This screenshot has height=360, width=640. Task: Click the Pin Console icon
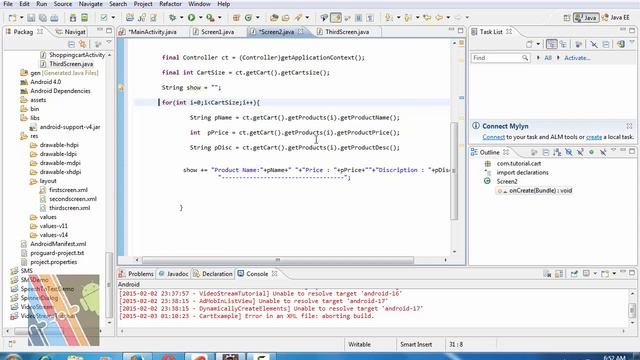(x=574, y=273)
